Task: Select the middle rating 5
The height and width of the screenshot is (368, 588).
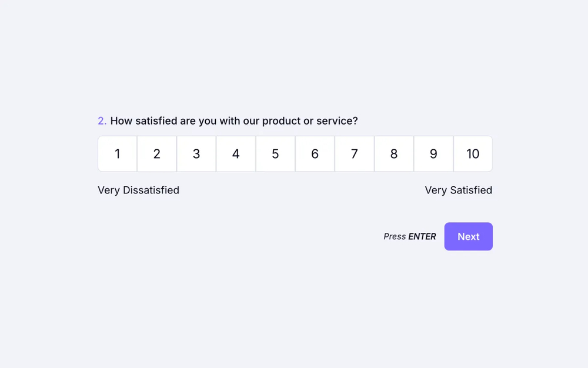Action: pyautogui.click(x=275, y=153)
